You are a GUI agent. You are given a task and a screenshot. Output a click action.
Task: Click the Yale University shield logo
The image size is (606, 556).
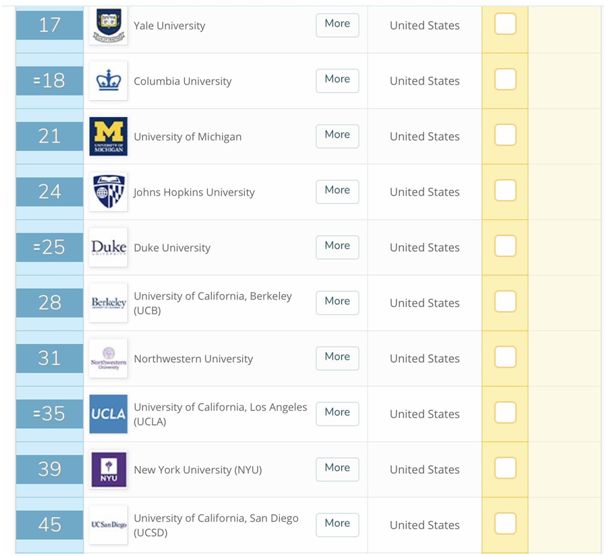click(109, 25)
